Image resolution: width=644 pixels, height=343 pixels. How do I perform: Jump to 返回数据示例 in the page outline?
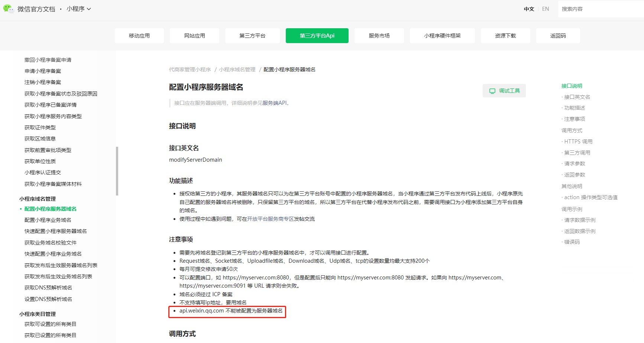coord(580,231)
